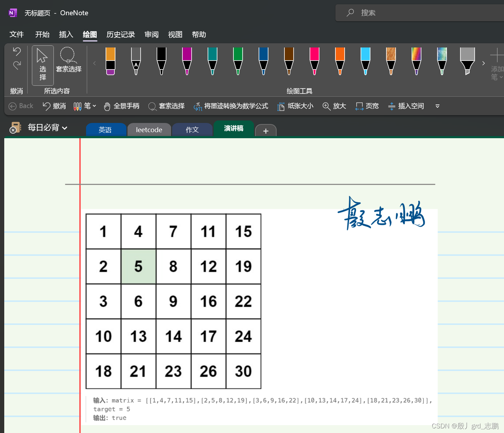Open the Help (帮助) ribbon tab

click(x=199, y=34)
